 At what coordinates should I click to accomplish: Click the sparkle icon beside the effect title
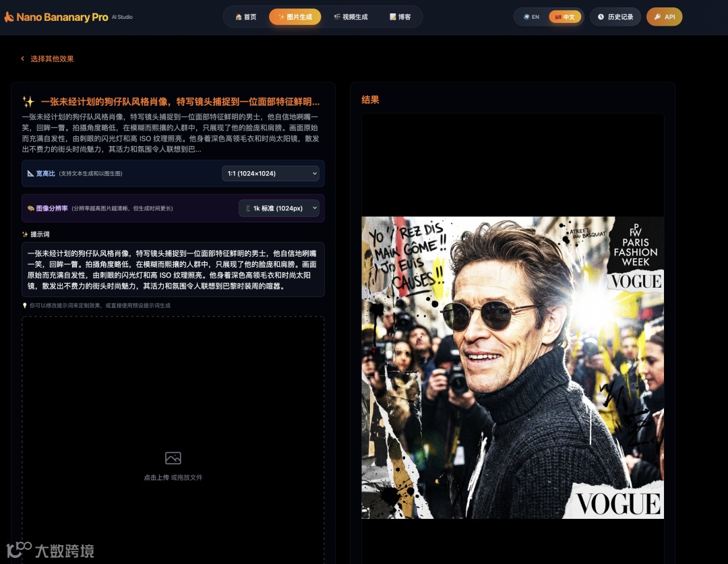click(x=28, y=102)
